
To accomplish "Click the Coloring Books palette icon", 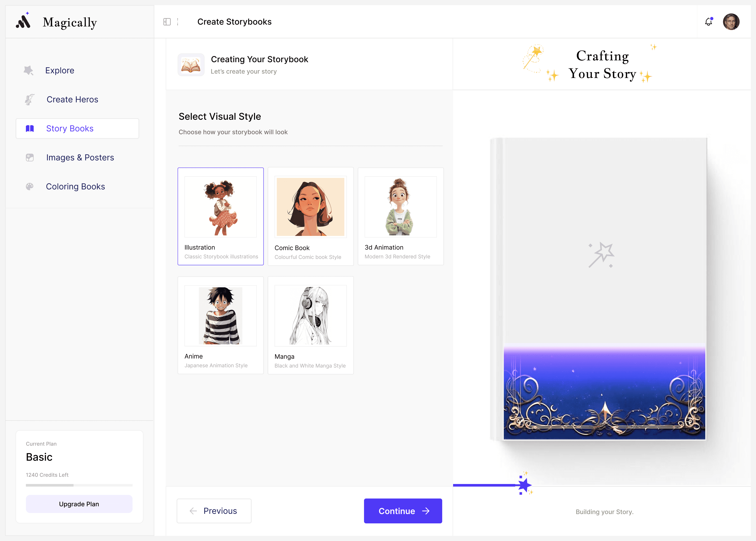I will coord(30,187).
